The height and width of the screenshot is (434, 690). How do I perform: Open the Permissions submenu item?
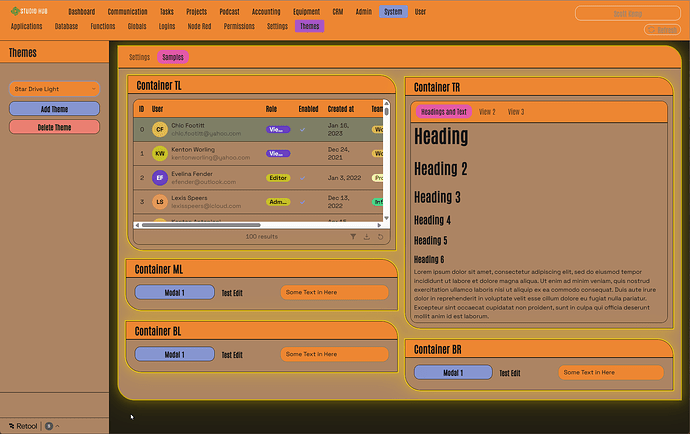click(x=238, y=26)
